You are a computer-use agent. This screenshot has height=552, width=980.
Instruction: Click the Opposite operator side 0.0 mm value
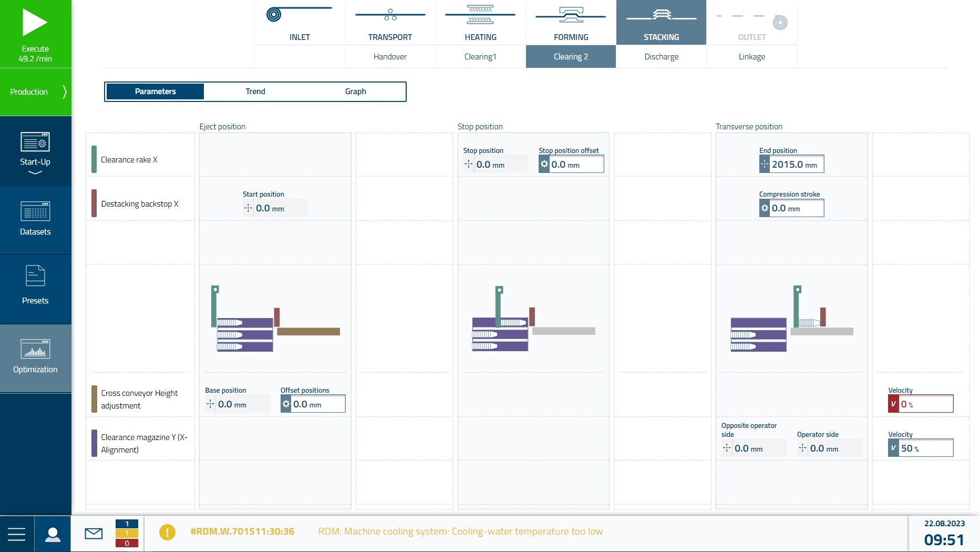click(x=754, y=448)
